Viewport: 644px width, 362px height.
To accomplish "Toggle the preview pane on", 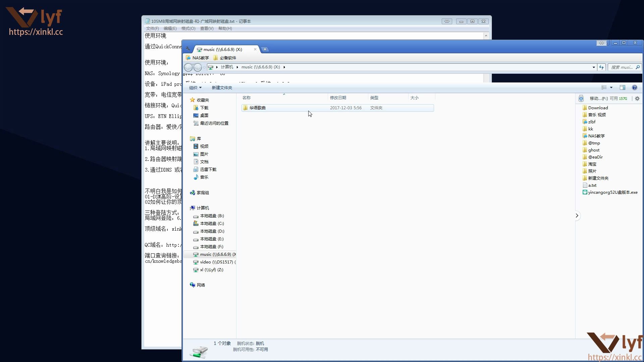I will (622, 87).
